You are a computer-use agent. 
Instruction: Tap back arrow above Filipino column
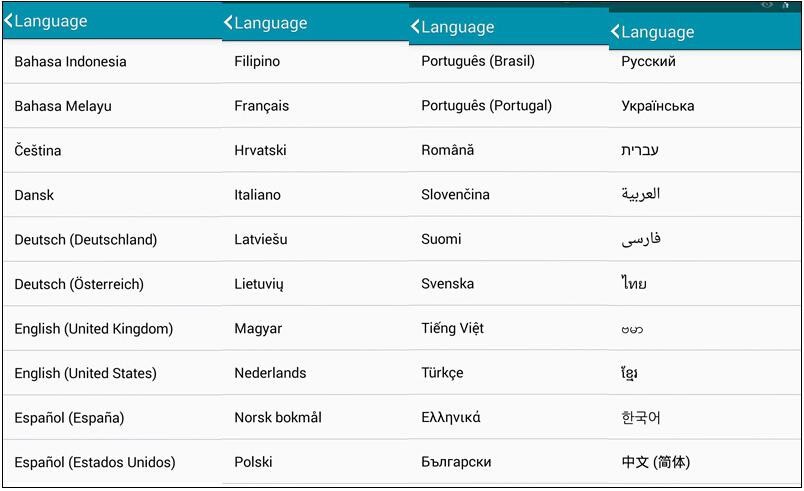(x=229, y=23)
